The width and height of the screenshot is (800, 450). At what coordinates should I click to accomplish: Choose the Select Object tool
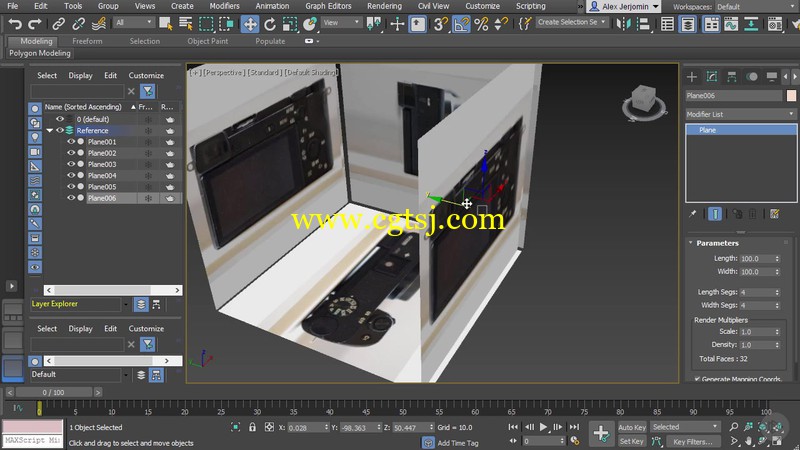[x=166, y=23]
